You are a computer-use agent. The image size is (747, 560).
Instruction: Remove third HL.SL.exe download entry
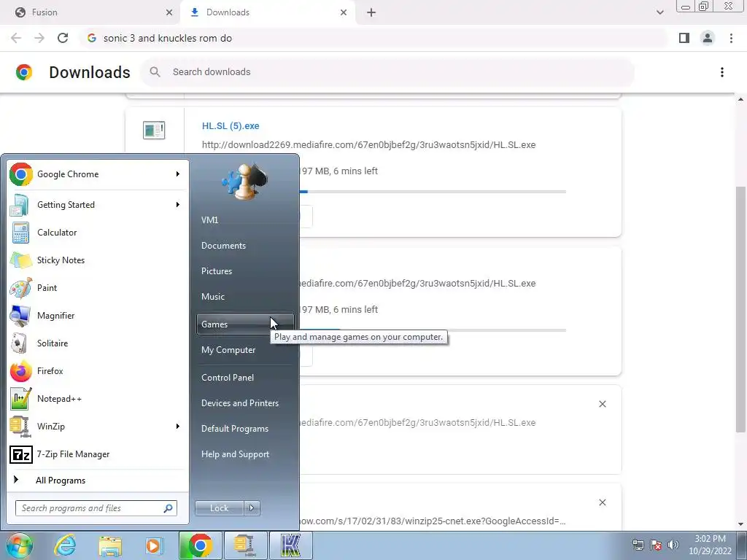tap(602, 404)
